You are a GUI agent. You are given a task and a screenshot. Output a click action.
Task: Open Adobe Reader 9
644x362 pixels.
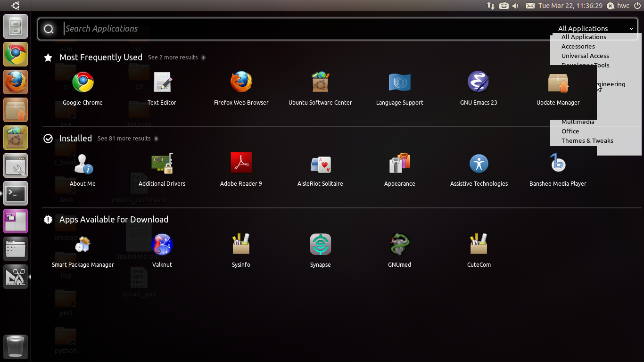241,164
